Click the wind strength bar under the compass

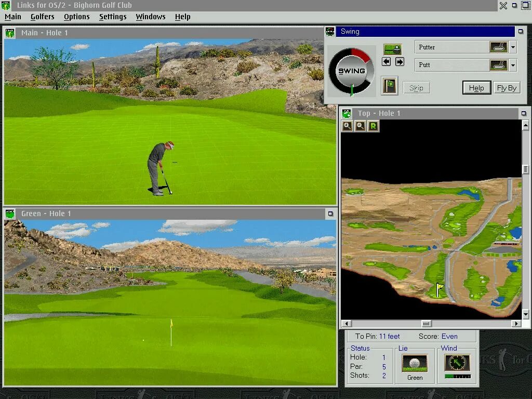pyautogui.click(x=457, y=376)
